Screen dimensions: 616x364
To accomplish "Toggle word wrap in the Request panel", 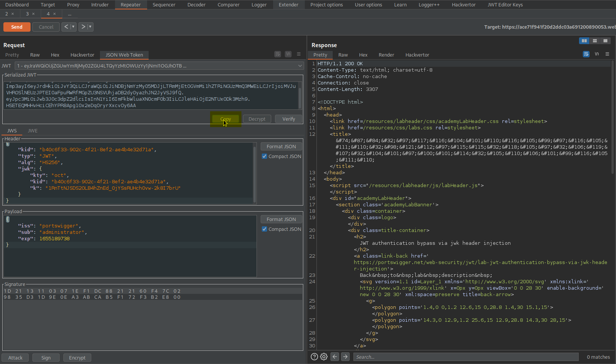I will (278, 54).
